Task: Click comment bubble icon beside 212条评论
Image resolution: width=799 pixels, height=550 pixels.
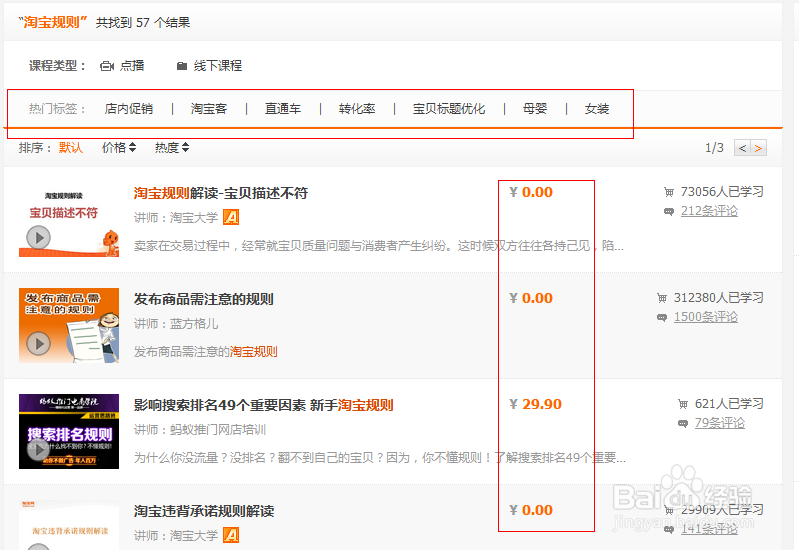Action: [x=669, y=211]
